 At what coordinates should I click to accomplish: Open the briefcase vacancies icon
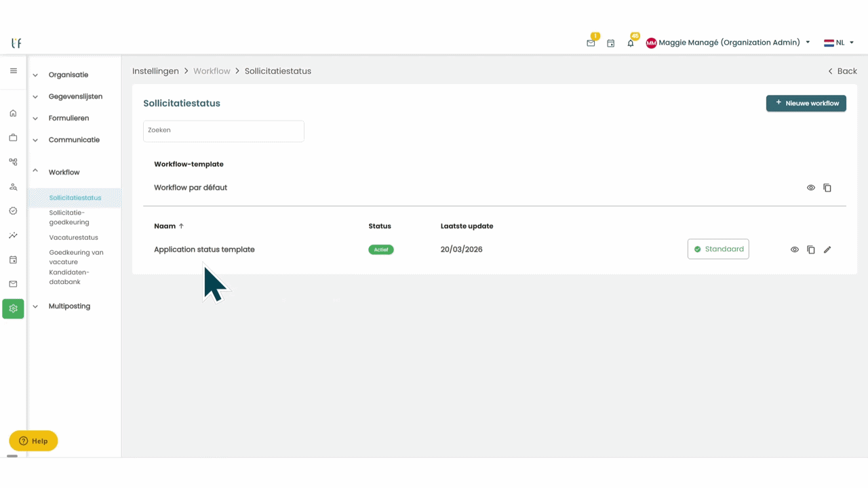pos(13,138)
